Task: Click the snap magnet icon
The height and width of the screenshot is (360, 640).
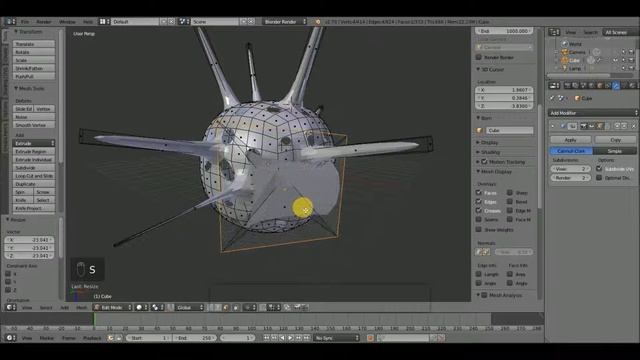Action: tap(263, 307)
